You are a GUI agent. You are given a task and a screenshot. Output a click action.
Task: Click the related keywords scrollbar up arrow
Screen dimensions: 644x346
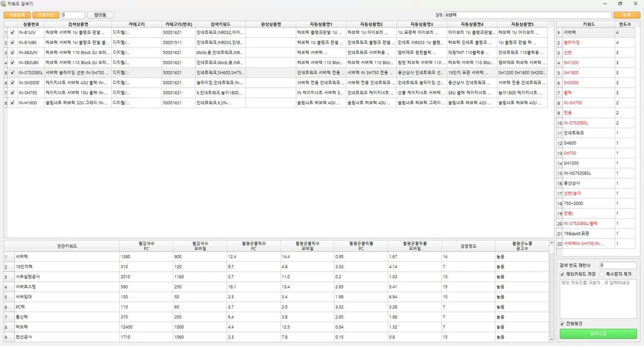point(552,243)
